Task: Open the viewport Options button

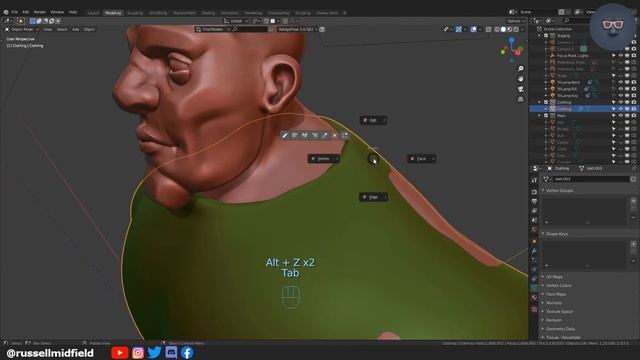Action: [x=516, y=21]
